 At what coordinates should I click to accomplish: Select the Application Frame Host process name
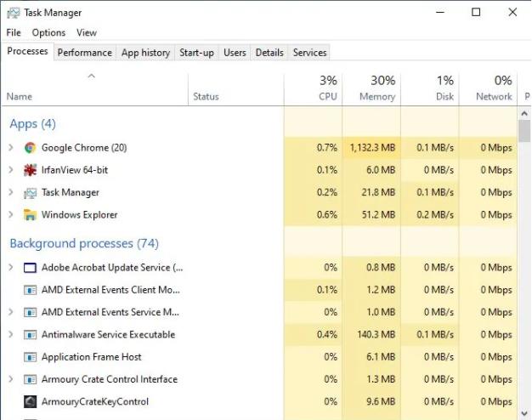(x=91, y=357)
